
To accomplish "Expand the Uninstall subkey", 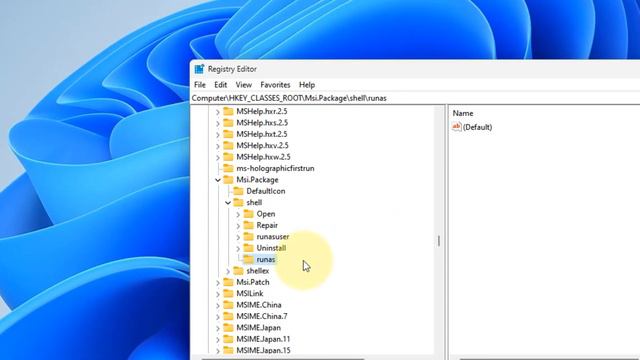I will (x=238, y=249).
